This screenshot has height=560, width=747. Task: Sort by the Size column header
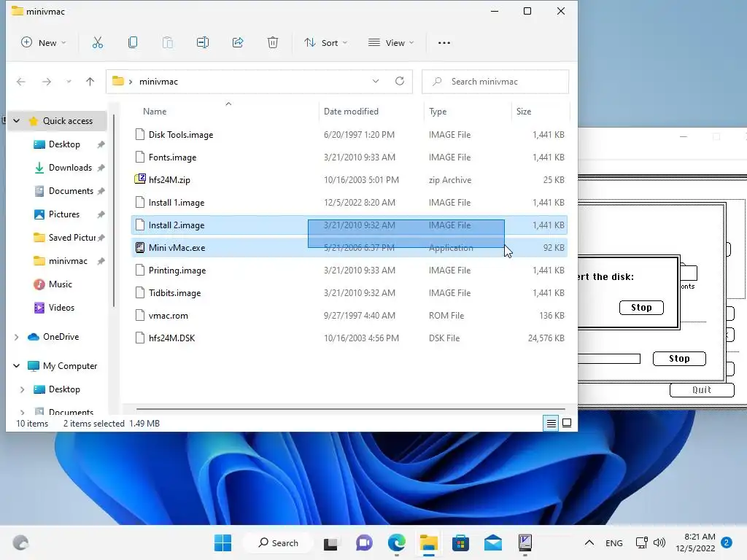pos(524,112)
